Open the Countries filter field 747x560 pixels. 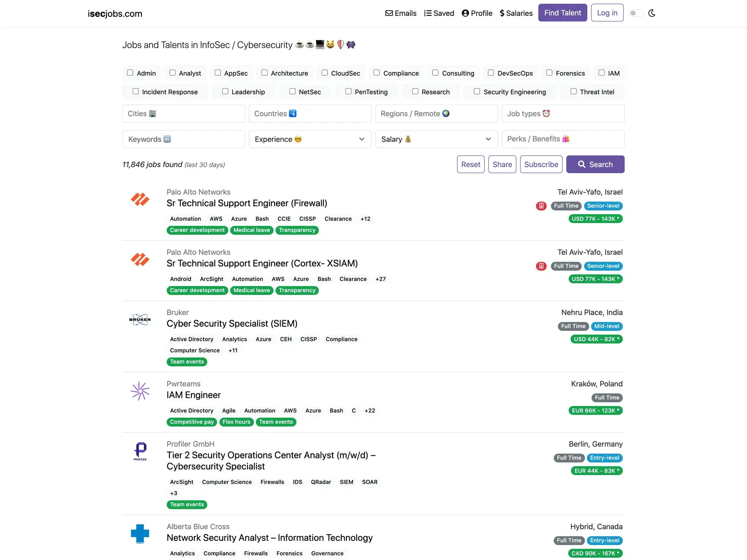pyautogui.click(x=310, y=113)
